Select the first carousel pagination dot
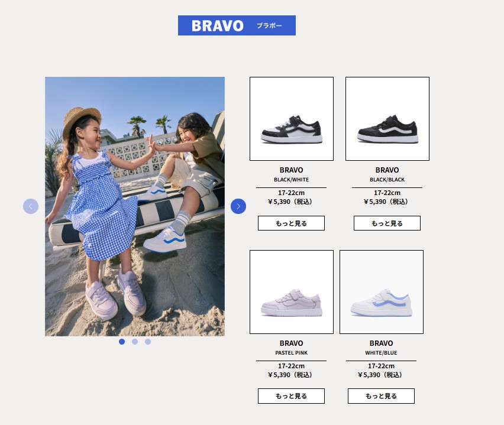 click(122, 342)
